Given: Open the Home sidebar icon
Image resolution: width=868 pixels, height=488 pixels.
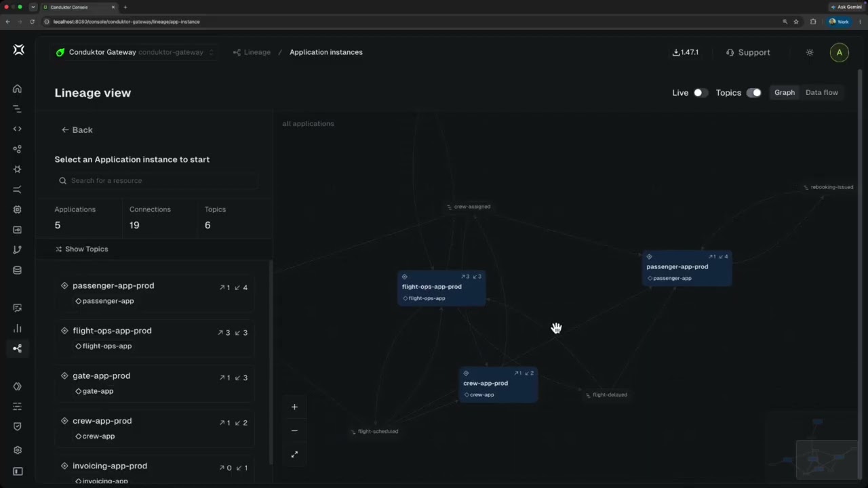Looking at the screenshot, I should [x=18, y=89].
